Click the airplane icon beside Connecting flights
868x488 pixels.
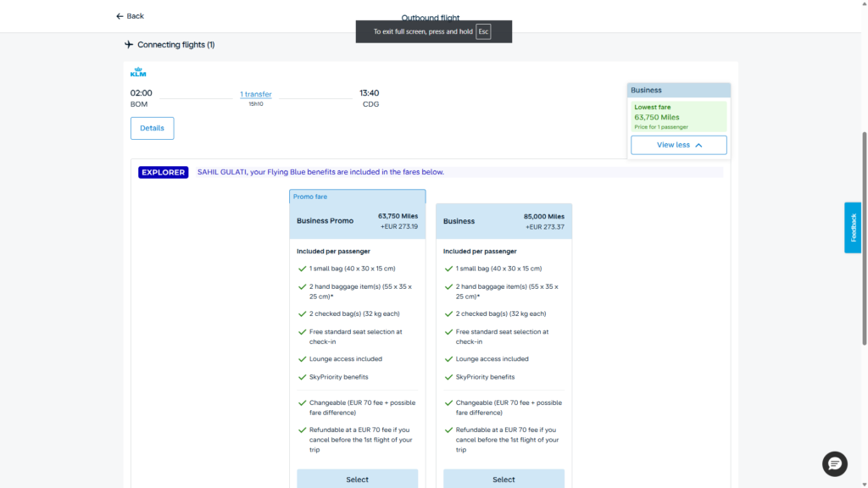tap(129, 45)
